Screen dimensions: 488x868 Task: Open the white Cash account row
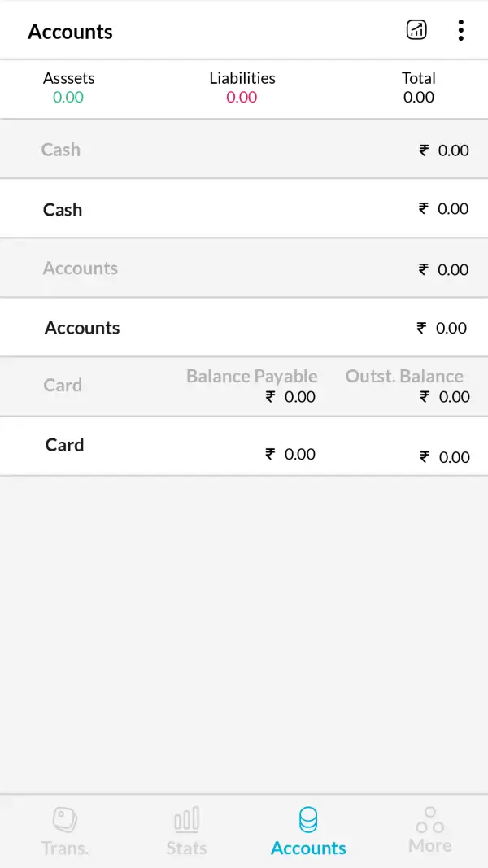(244, 209)
